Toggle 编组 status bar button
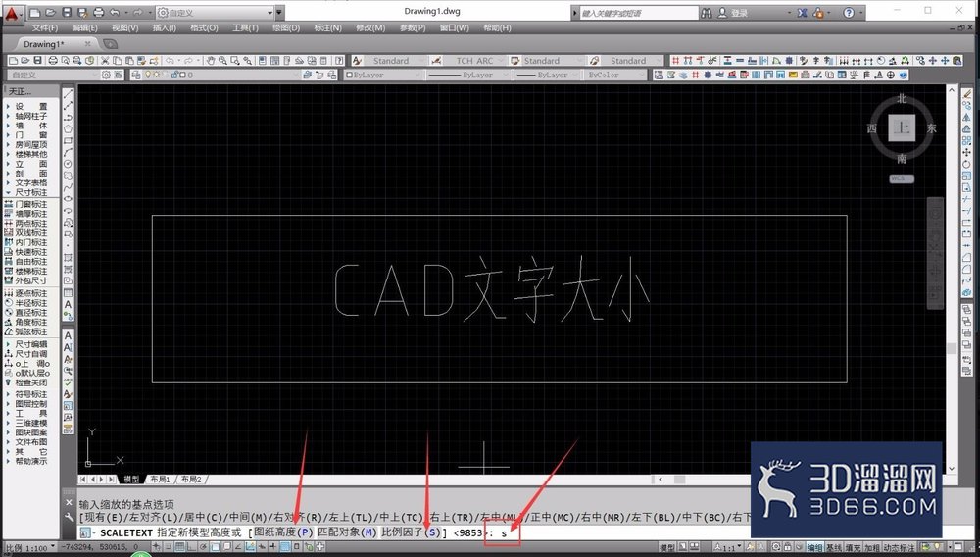Viewport: 980px width, 557px height. coord(814,548)
